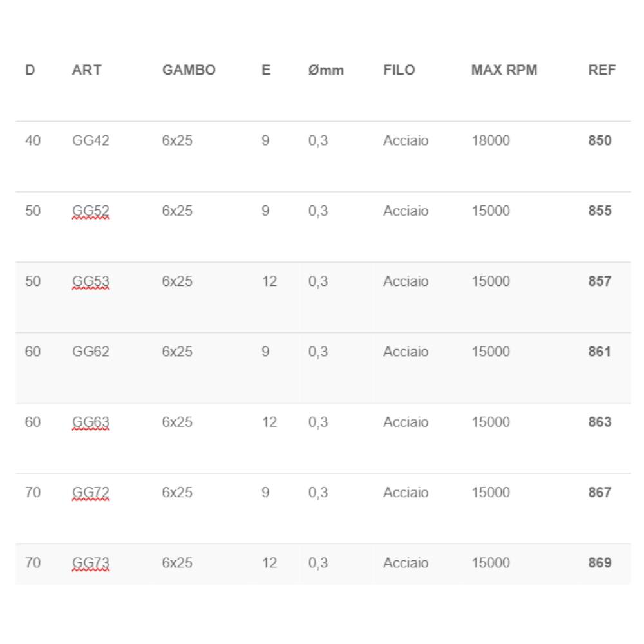Click reference number 869
This screenshot has width=644, height=644.
click(x=600, y=563)
